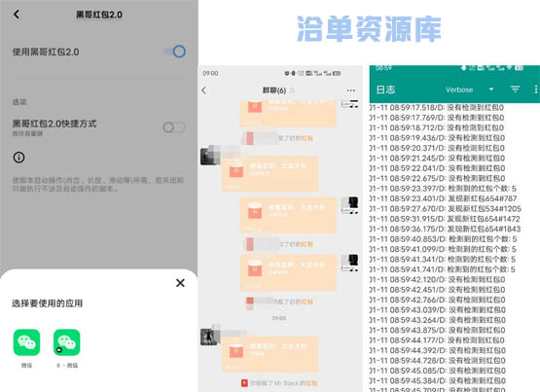The height and width of the screenshot is (392, 540).
Task: Select log line 发现新红包654#1472
Action: pos(445,219)
